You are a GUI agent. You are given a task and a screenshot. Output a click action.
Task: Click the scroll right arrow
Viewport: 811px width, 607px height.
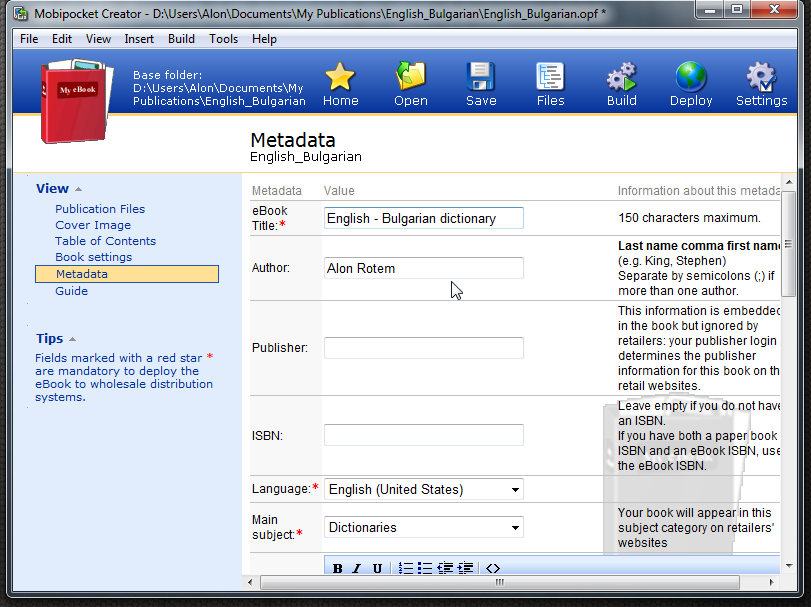pyautogui.click(x=771, y=583)
